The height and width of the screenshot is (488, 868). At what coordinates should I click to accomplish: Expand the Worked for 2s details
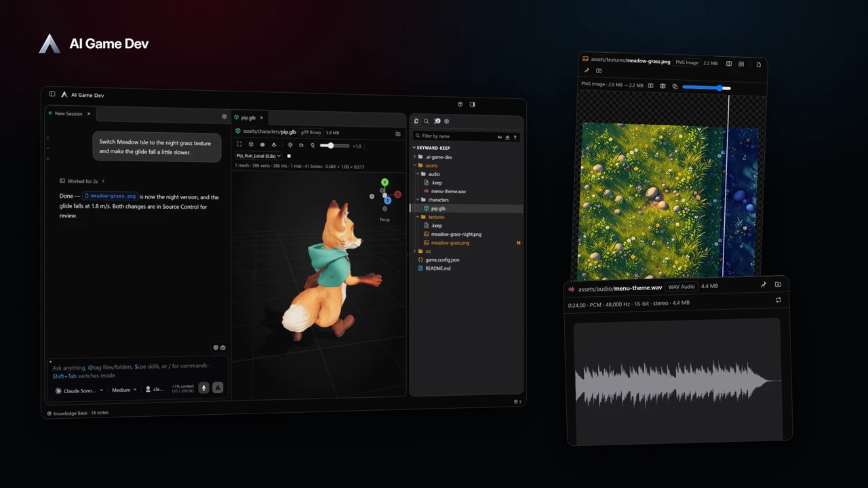pyautogui.click(x=82, y=181)
